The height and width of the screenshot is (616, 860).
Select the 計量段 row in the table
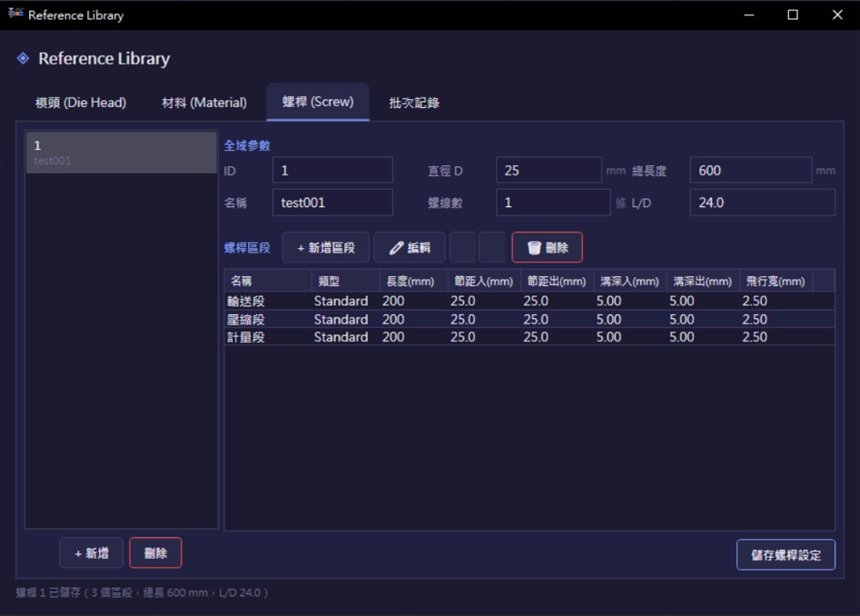(x=530, y=337)
